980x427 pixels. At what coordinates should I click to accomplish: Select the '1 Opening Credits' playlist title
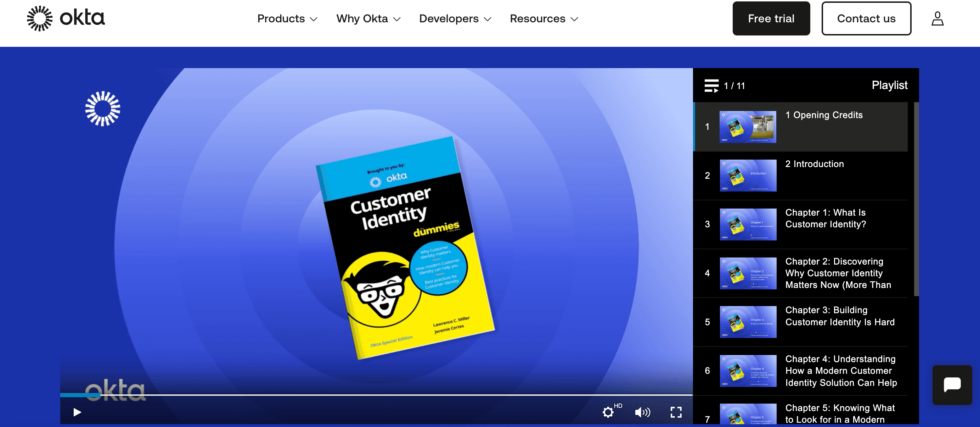pos(824,115)
